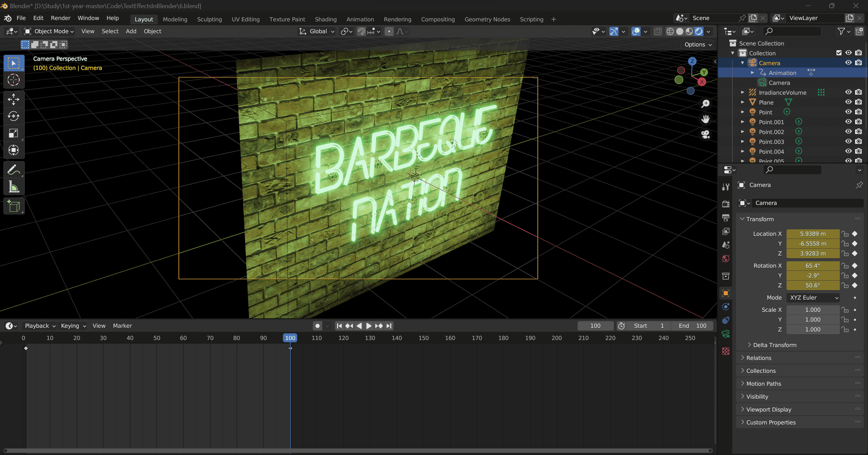Switch to material preview shading
This screenshot has width=868, height=455.
[689, 32]
